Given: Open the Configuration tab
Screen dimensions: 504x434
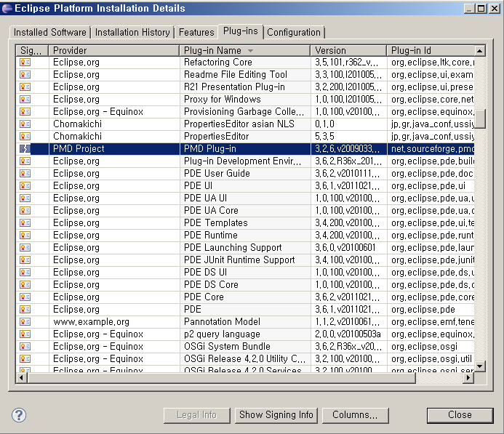Looking at the screenshot, I should [294, 33].
